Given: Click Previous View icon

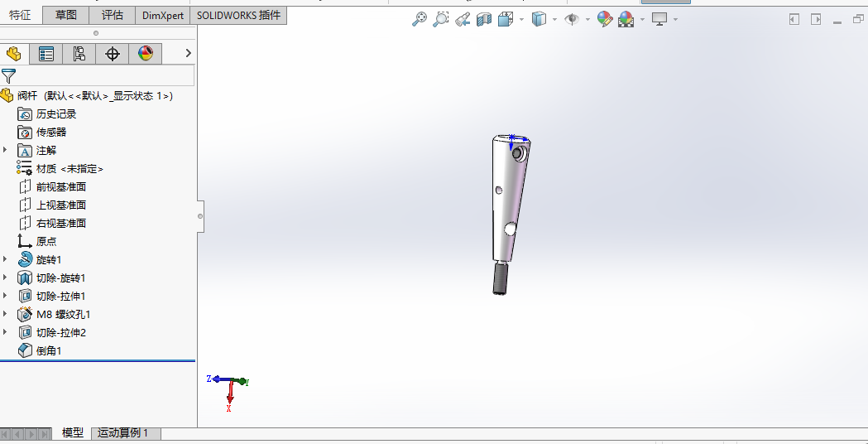Looking at the screenshot, I should tap(463, 19).
